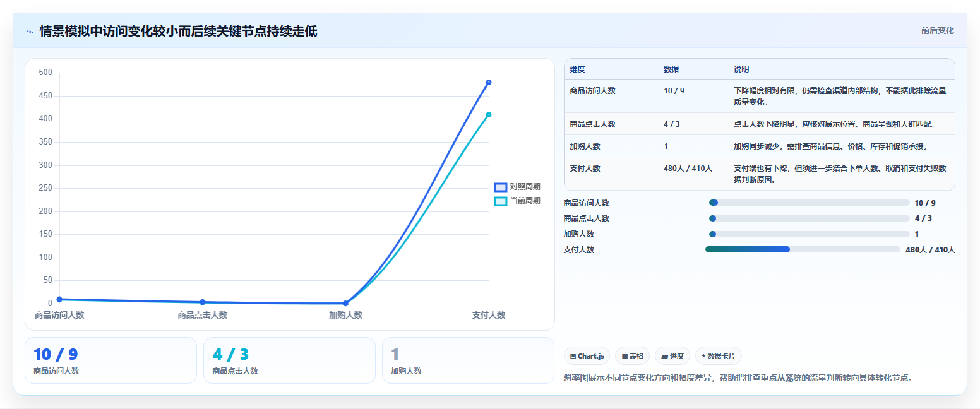
Task: Select the Chart.js tag chip
Action: coord(587,356)
